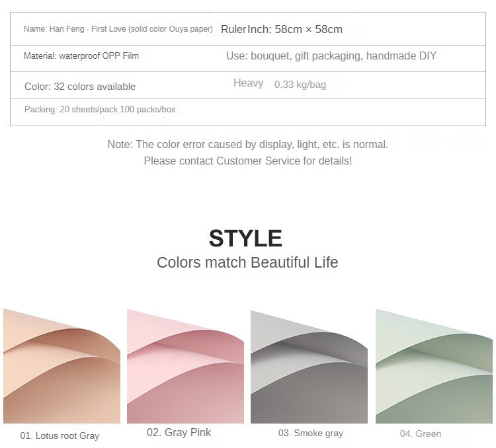Click the color error note text
496x448 pixels.
(247, 144)
